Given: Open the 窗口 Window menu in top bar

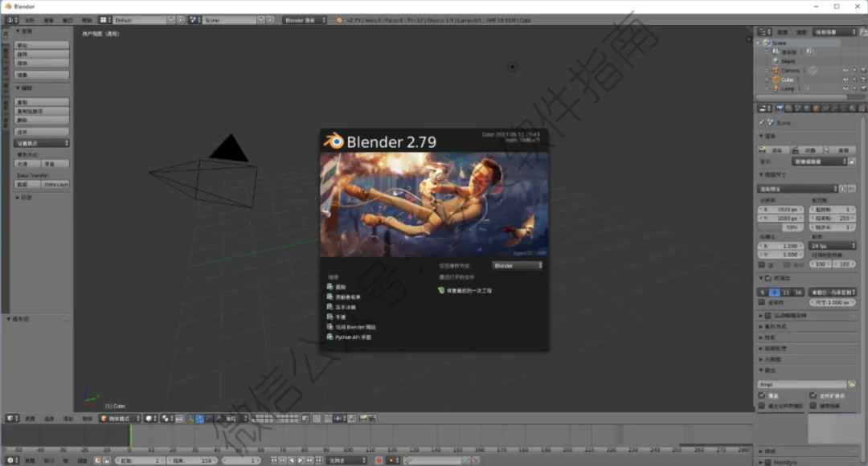Looking at the screenshot, I should 68,20.
